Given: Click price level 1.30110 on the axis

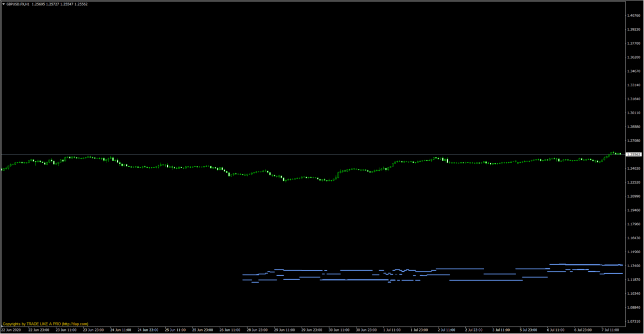Looking at the screenshot, I should tap(634, 113).
